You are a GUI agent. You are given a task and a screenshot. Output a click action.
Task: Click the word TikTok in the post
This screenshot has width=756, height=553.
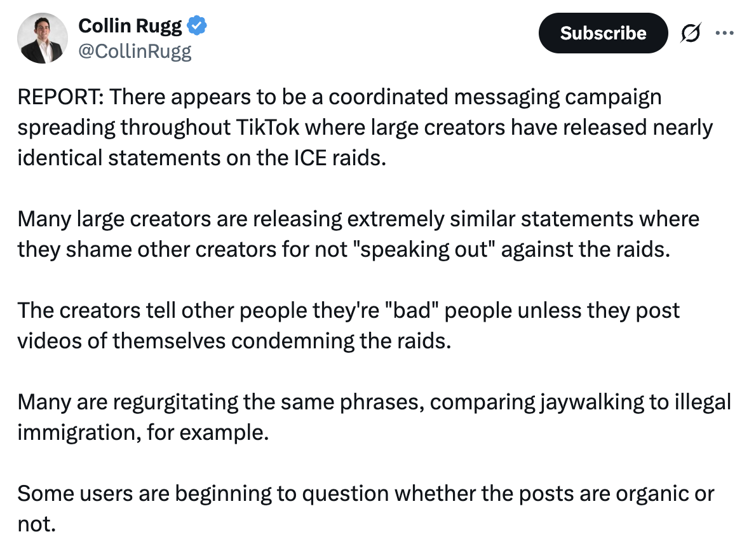pos(267,127)
